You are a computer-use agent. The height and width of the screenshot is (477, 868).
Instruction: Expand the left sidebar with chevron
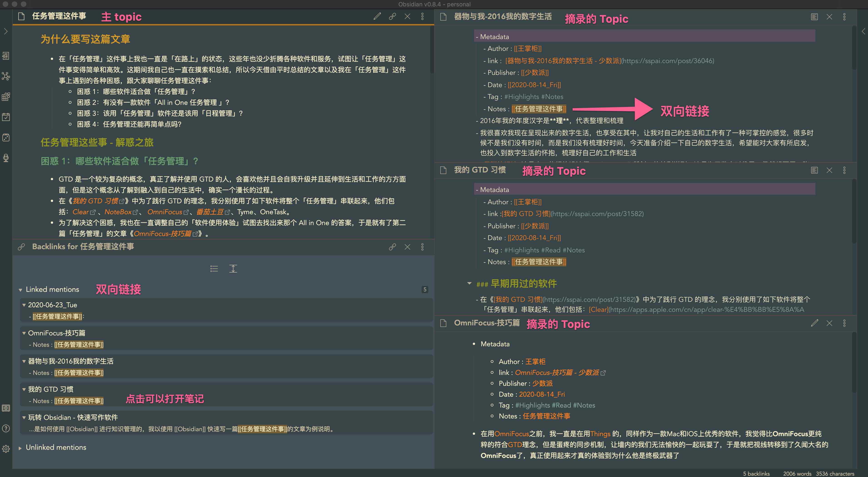[x=6, y=31]
